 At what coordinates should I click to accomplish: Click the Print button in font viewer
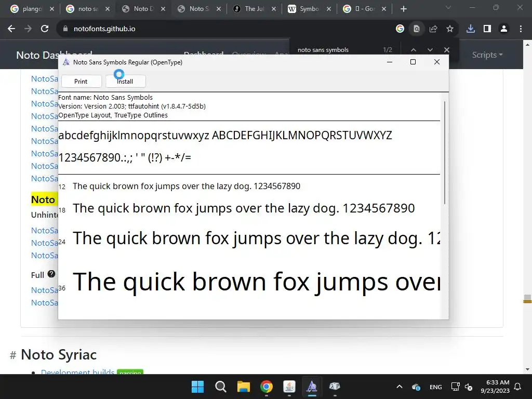[81, 82]
